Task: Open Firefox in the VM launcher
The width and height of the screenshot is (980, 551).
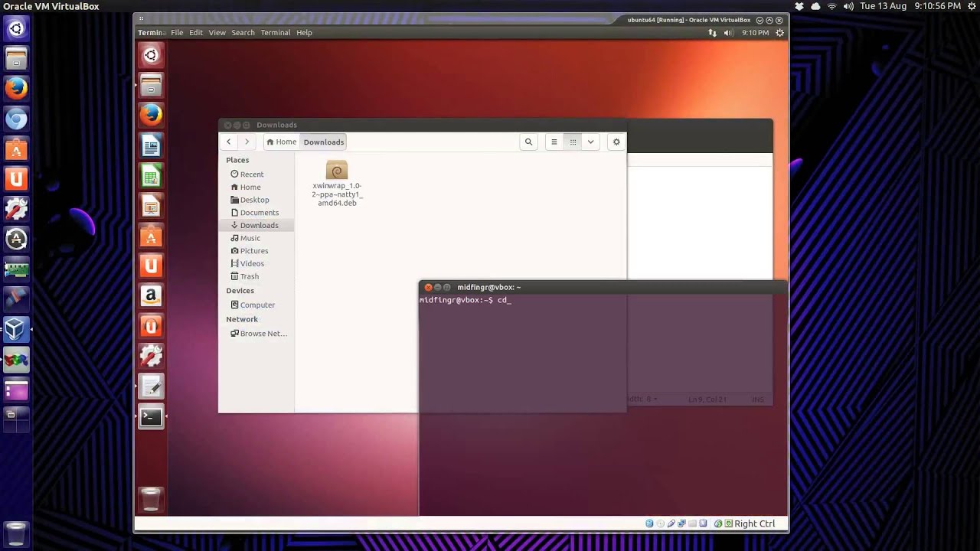Action: [x=151, y=116]
